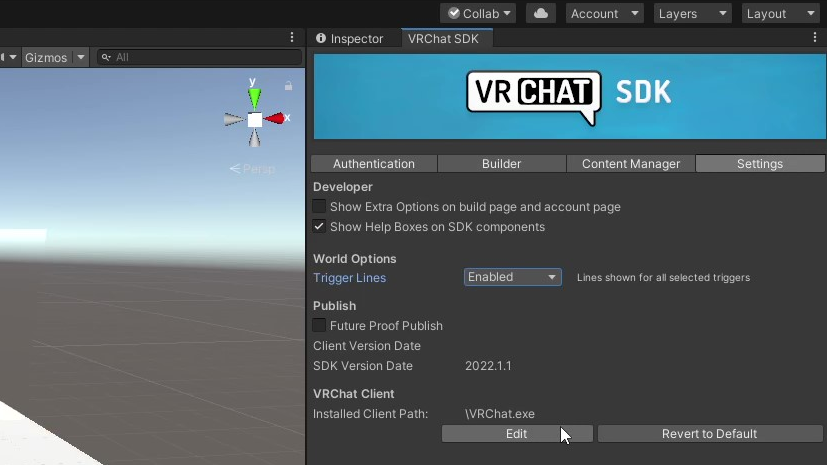Screen dimensions: 827x465
Task: Click the Developer section heading
Action: pos(343,187)
